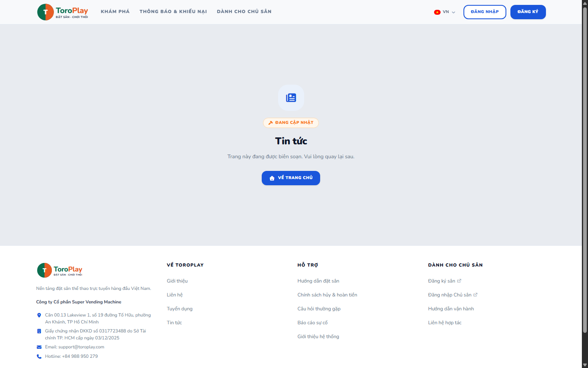Click the building icon beside business certificate
This screenshot has width=588, height=368.
coord(39,331)
